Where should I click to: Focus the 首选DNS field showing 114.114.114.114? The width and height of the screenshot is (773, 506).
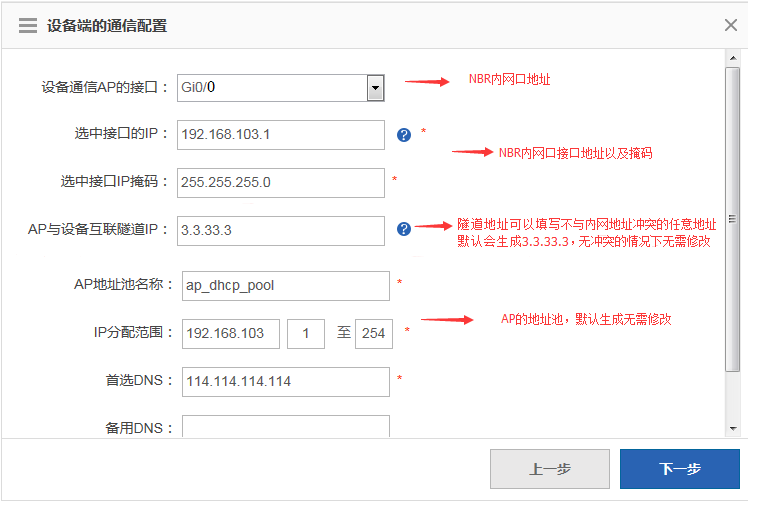click(x=285, y=381)
